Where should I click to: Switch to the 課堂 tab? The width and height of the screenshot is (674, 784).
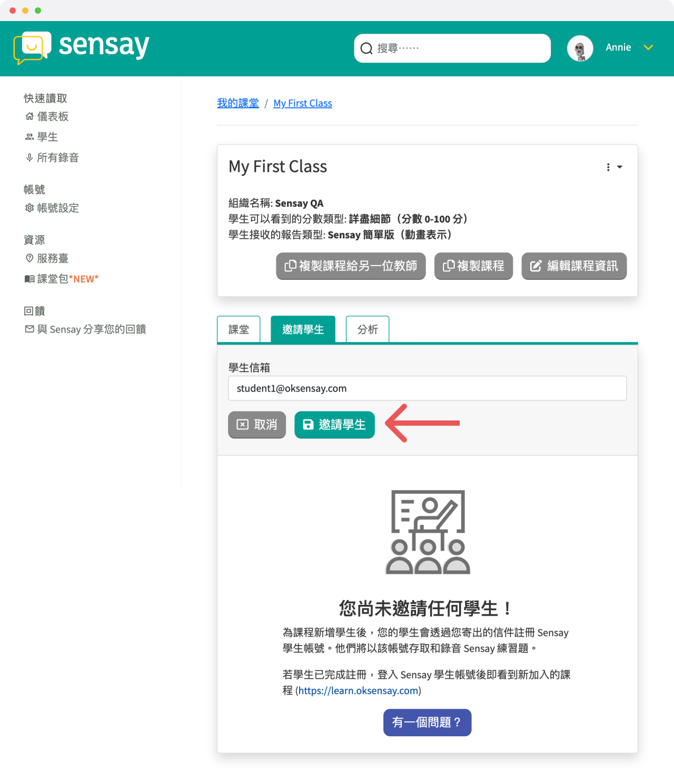click(239, 329)
